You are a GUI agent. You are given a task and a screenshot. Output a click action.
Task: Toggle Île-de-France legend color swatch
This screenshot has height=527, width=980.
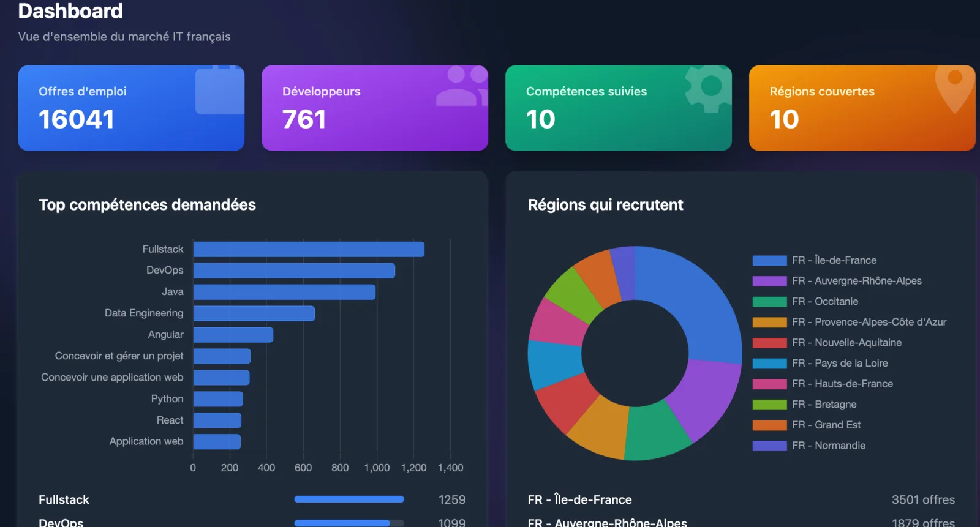coord(769,260)
